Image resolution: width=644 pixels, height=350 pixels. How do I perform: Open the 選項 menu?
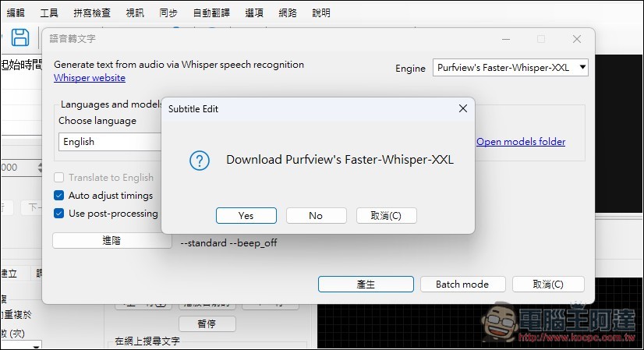click(x=254, y=13)
